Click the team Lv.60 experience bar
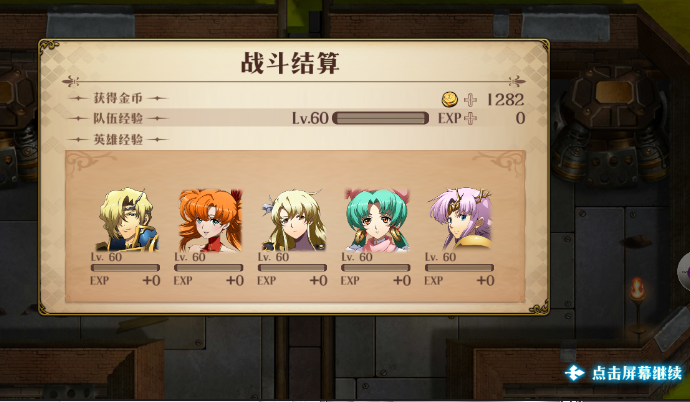This screenshot has width=690, height=402. click(x=380, y=118)
